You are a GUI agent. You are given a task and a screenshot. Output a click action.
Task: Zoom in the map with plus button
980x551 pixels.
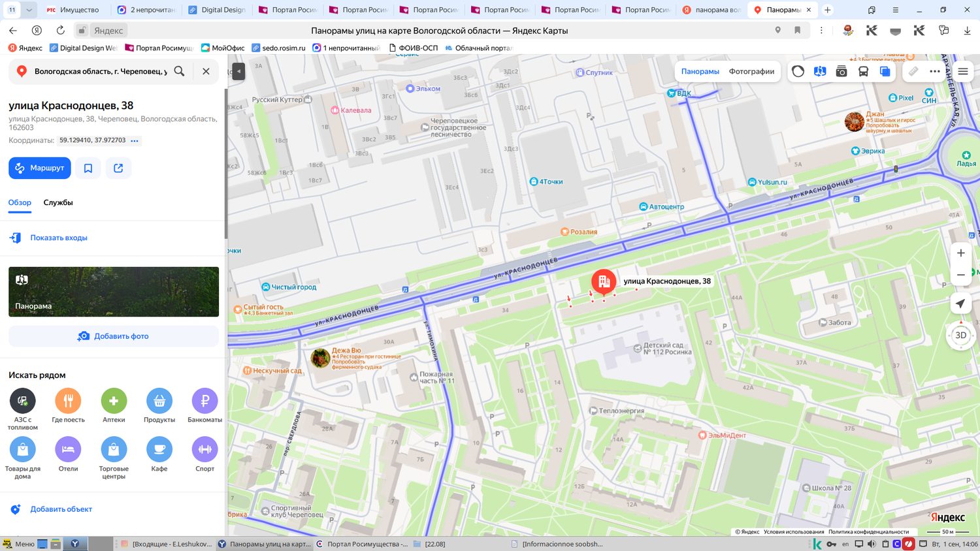(x=960, y=253)
